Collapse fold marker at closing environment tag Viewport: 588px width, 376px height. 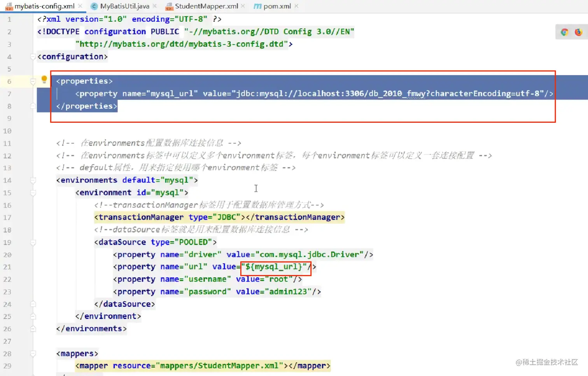coord(33,317)
